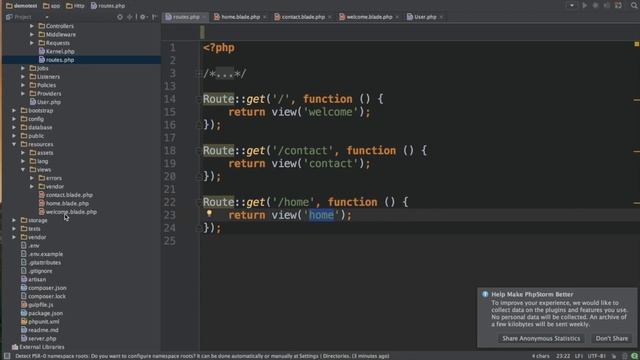This screenshot has width=640, height=360.
Task: Select home.blade.php in project tree
Action: click(x=64, y=203)
